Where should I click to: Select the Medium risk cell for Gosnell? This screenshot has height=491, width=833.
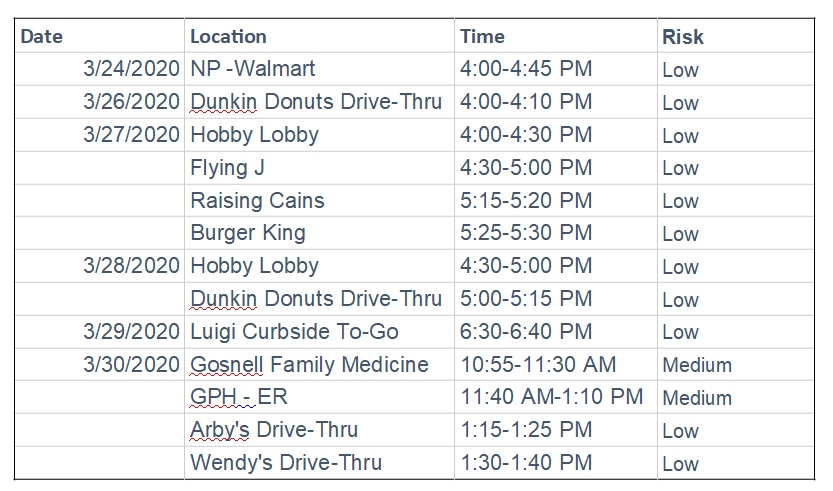(736, 365)
